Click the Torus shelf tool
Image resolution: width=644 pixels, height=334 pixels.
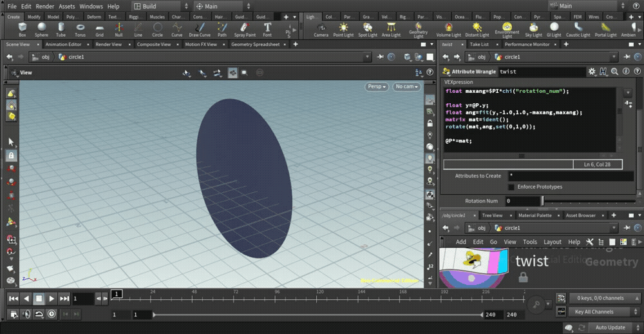80,29
